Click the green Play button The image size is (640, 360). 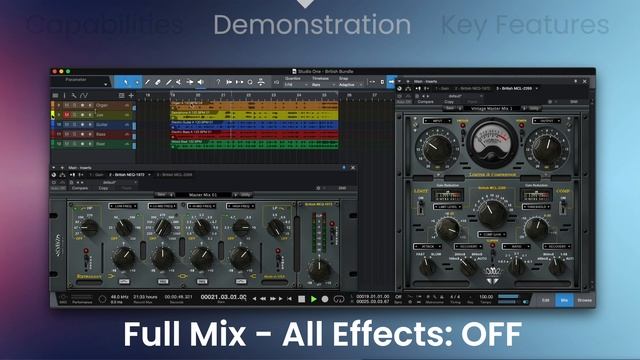[x=313, y=299]
